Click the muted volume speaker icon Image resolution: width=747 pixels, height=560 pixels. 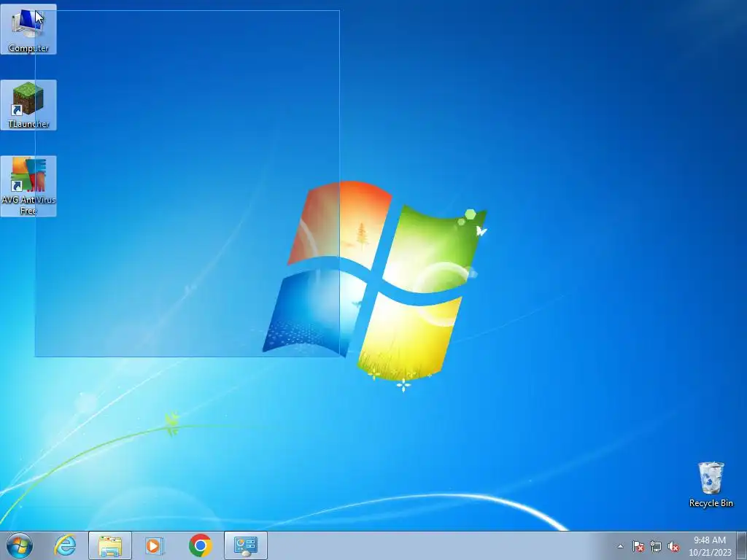click(x=673, y=546)
